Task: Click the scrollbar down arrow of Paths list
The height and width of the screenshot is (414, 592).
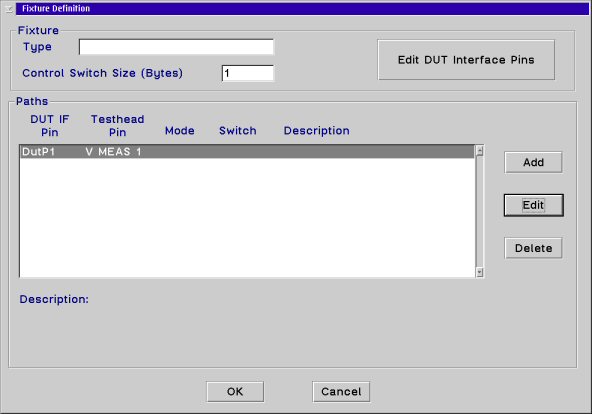Action: [x=479, y=272]
